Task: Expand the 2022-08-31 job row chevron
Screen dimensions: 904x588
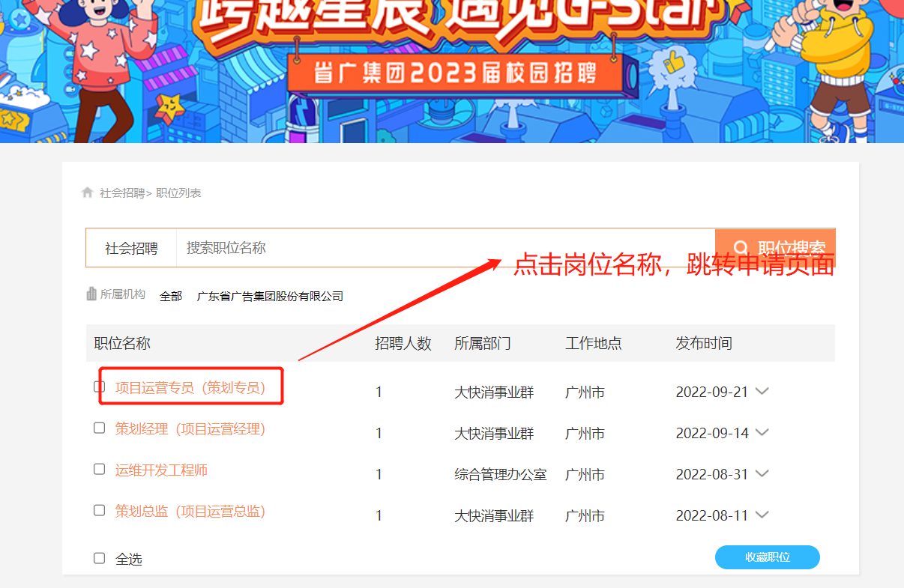Action: (x=762, y=473)
